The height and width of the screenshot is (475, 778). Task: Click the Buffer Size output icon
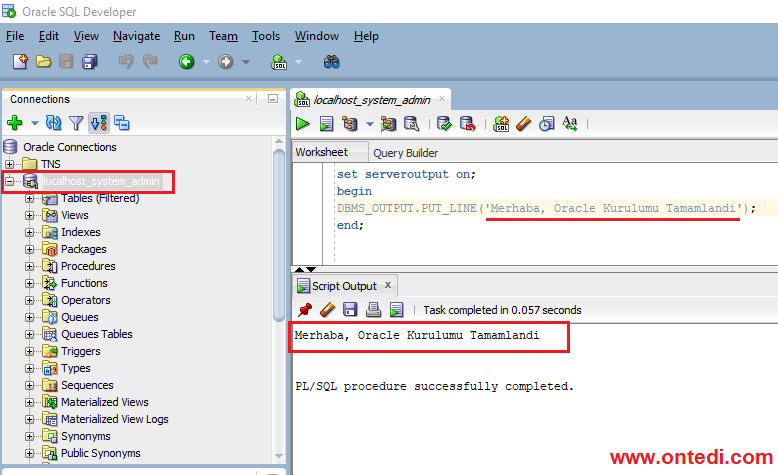(x=396, y=310)
